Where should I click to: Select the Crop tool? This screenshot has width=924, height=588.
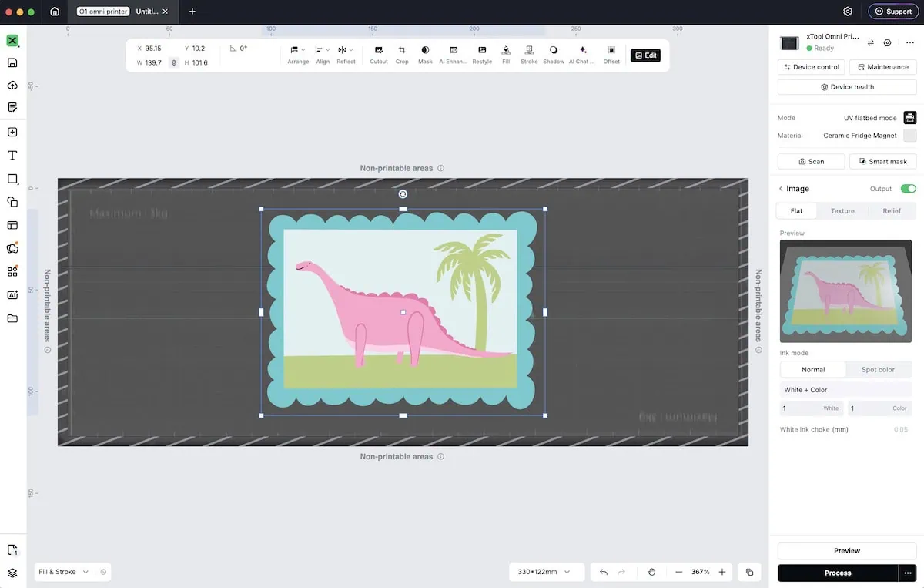click(x=402, y=55)
